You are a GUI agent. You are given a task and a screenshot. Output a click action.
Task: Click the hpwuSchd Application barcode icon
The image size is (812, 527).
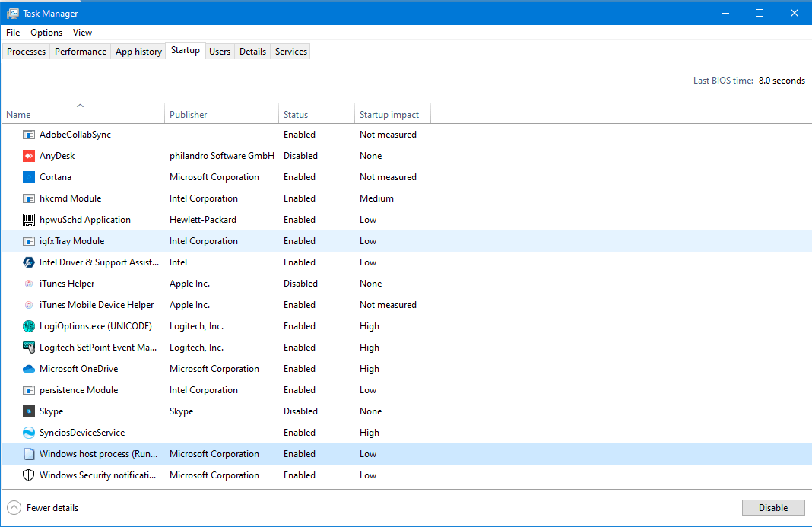pos(29,220)
